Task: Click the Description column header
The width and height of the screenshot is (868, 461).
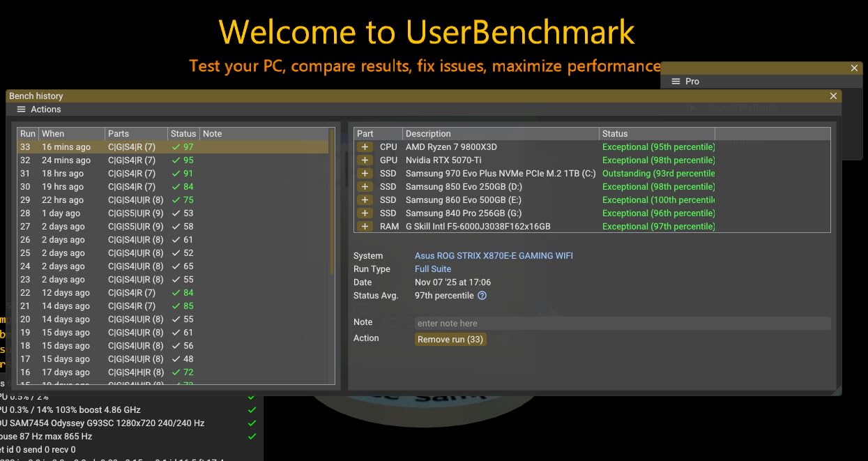Action: click(501, 134)
